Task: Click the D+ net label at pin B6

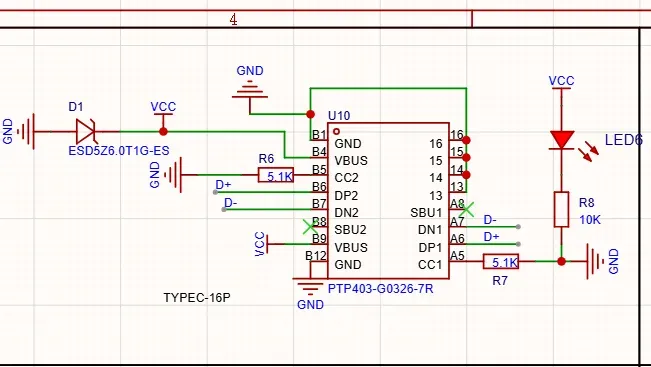Action: [223, 185]
